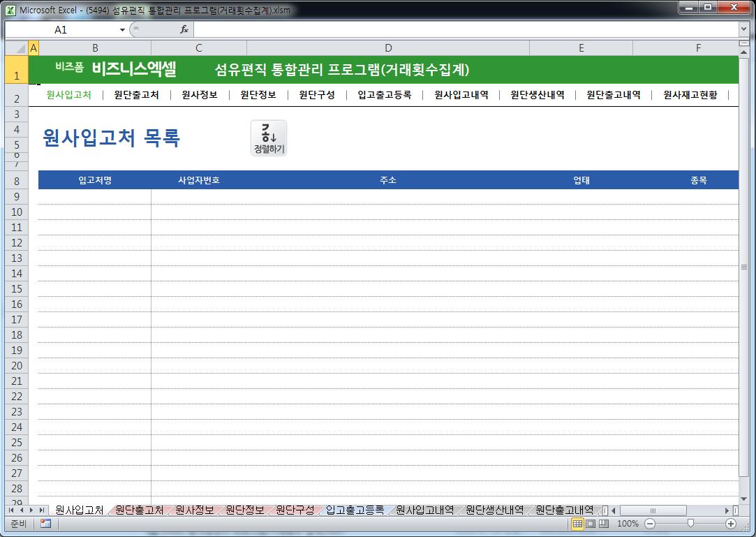Open the 원단출고처 sheet tab
This screenshot has height=537, width=756.
click(x=139, y=510)
